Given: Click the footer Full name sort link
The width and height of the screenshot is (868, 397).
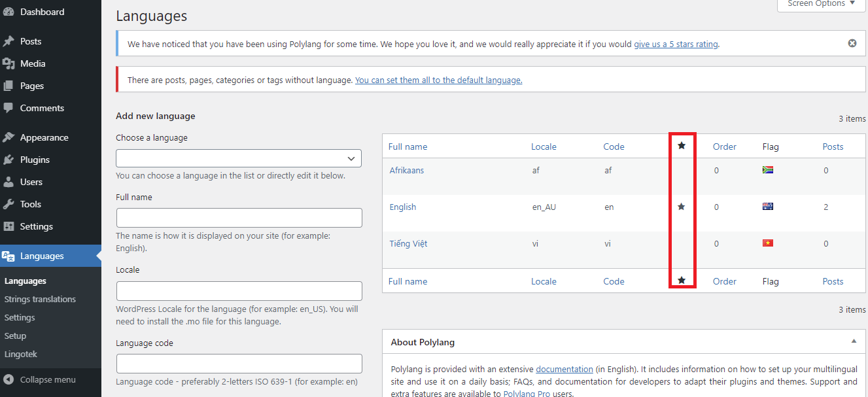Looking at the screenshot, I should click(x=408, y=281).
